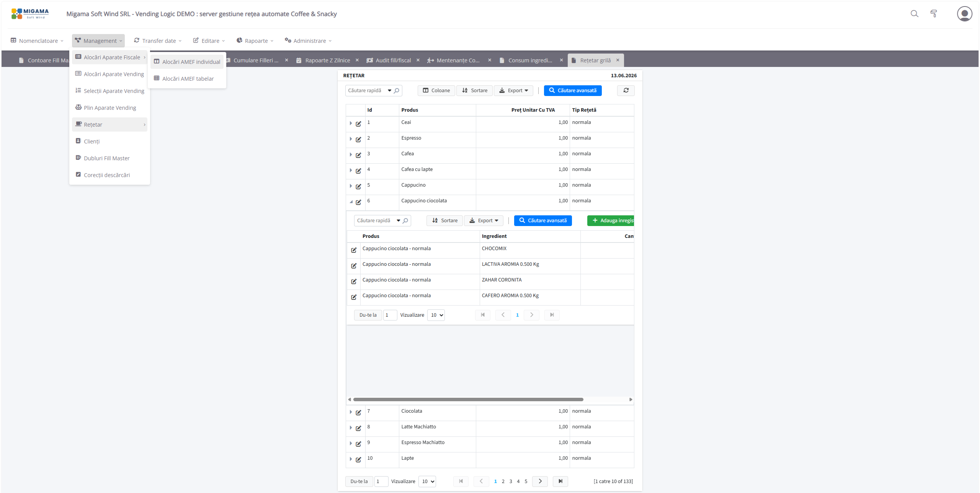The image size is (980, 493).
Task: Expand the Cappucino row details
Action: 351,186
